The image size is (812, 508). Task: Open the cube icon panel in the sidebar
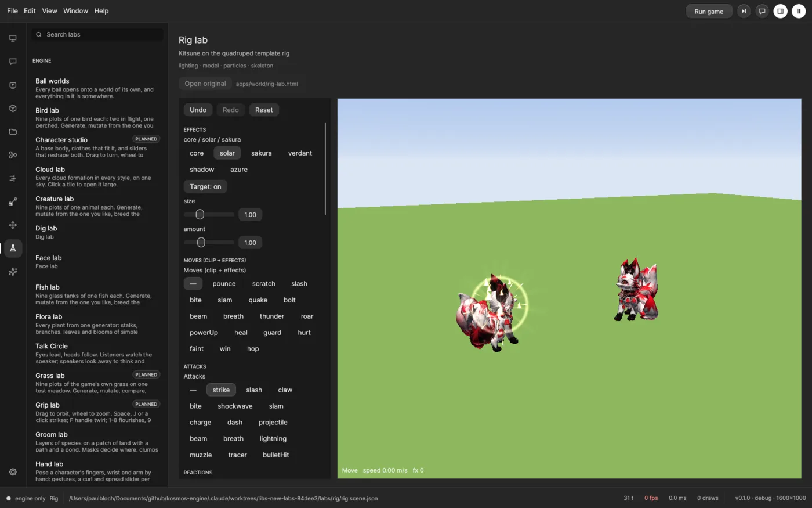13,109
